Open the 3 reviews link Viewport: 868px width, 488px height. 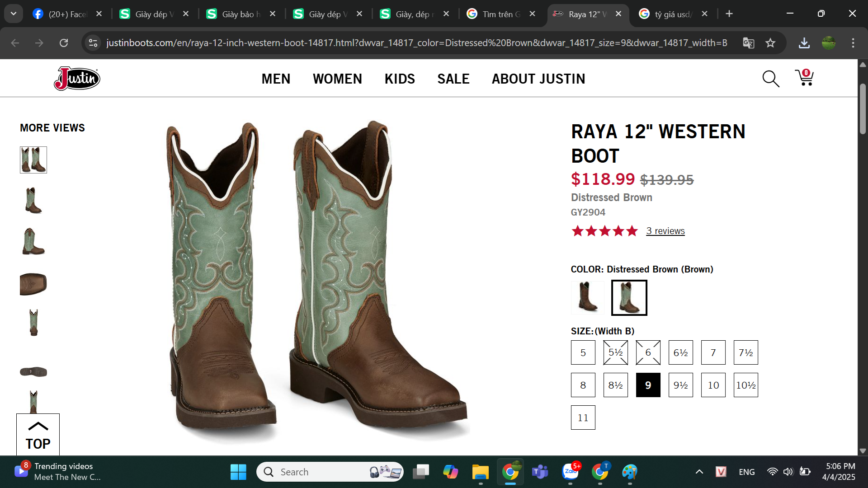665,231
